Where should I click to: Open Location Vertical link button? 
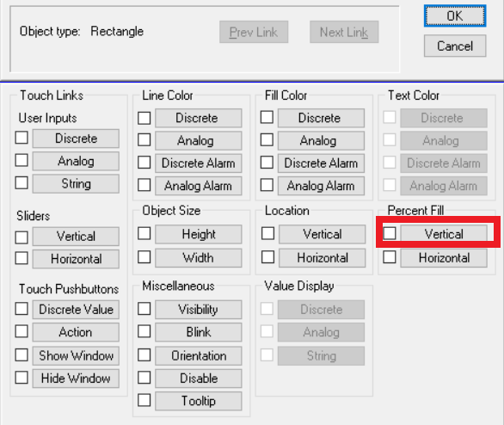coord(322,234)
